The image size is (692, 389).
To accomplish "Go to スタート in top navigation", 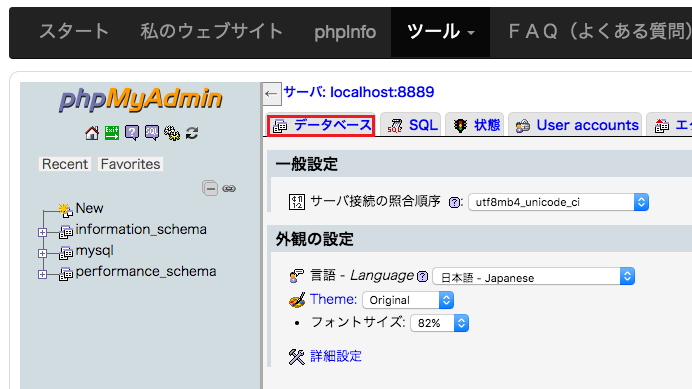I will coord(74,32).
